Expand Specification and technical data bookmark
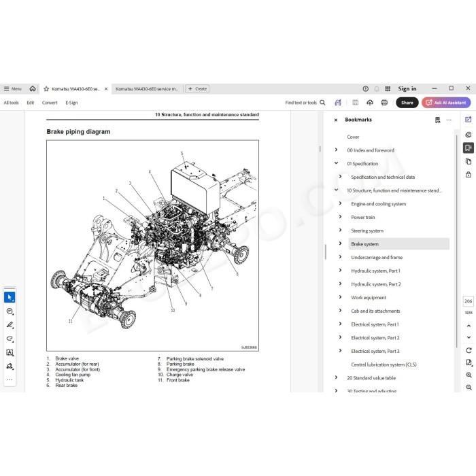This screenshot has width=476, height=476. tap(340, 176)
